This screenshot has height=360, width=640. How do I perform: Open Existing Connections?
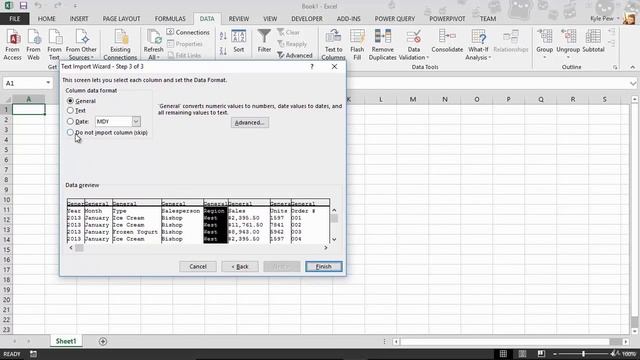pos(120,45)
